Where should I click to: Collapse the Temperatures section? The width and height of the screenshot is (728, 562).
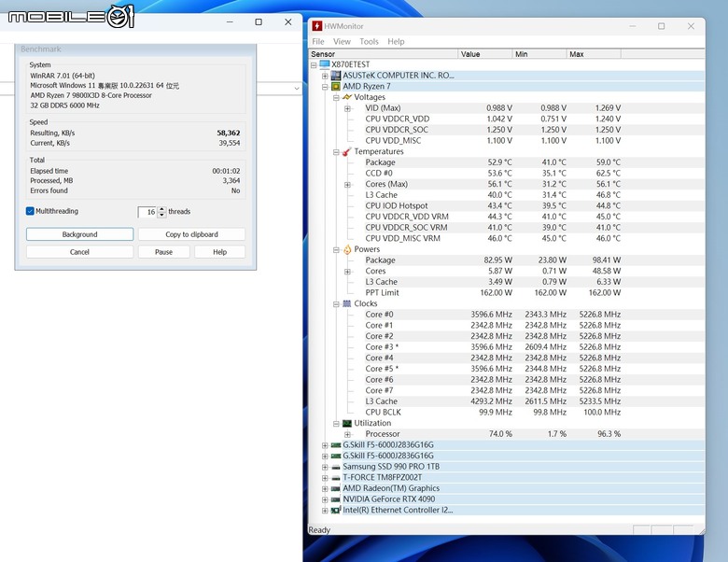[336, 152]
